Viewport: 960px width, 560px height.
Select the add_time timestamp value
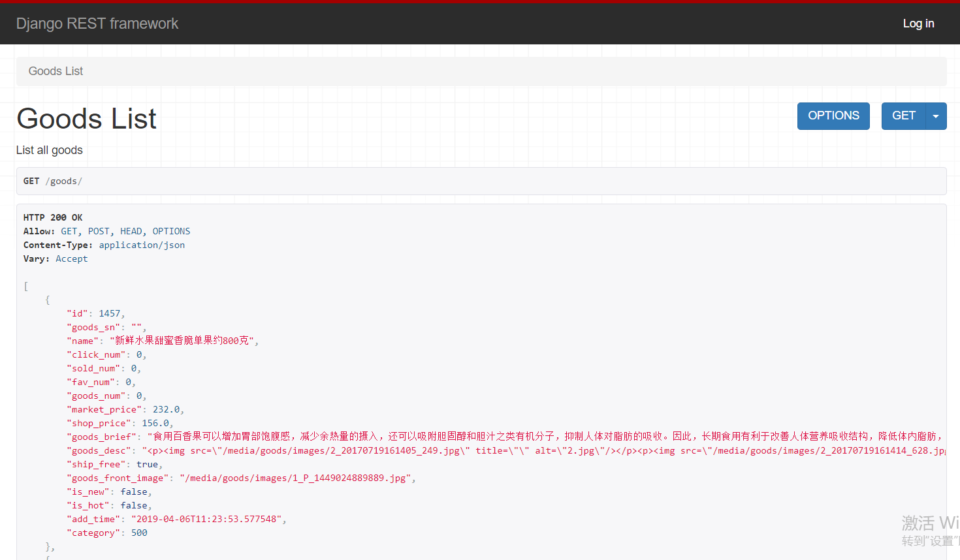pos(206,519)
